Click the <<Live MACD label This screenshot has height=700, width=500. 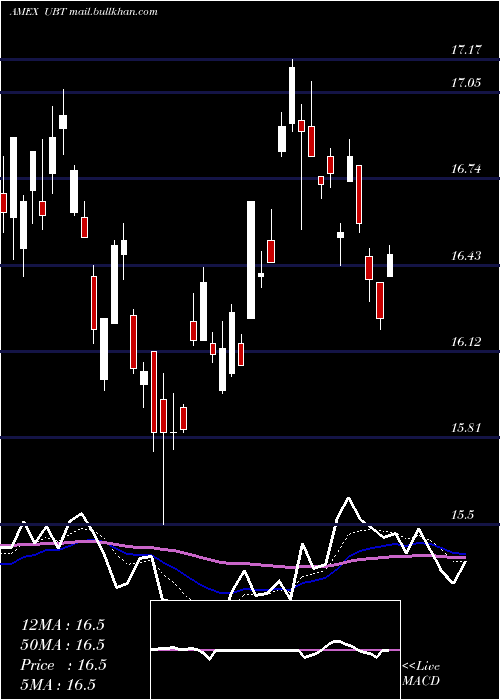[x=421, y=674]
